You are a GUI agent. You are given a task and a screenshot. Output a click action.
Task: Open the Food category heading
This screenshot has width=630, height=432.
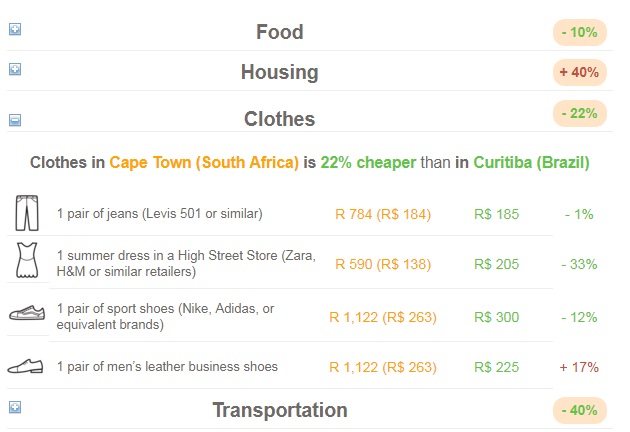(x=279, y=32)
